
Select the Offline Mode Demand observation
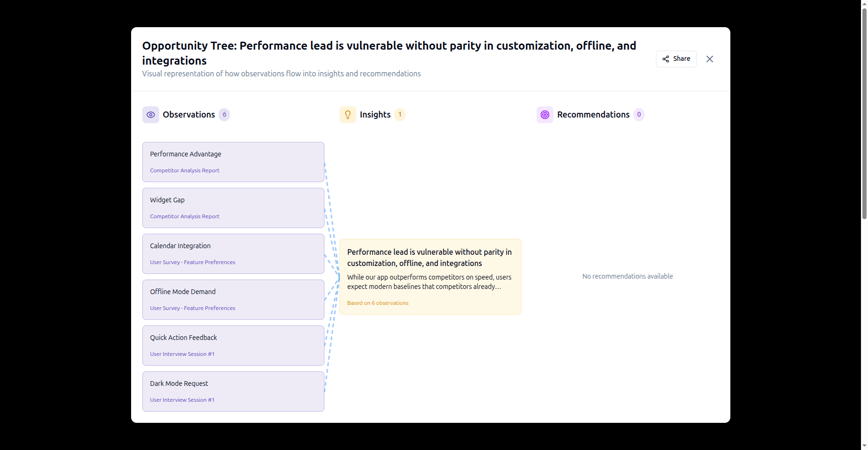233,299
